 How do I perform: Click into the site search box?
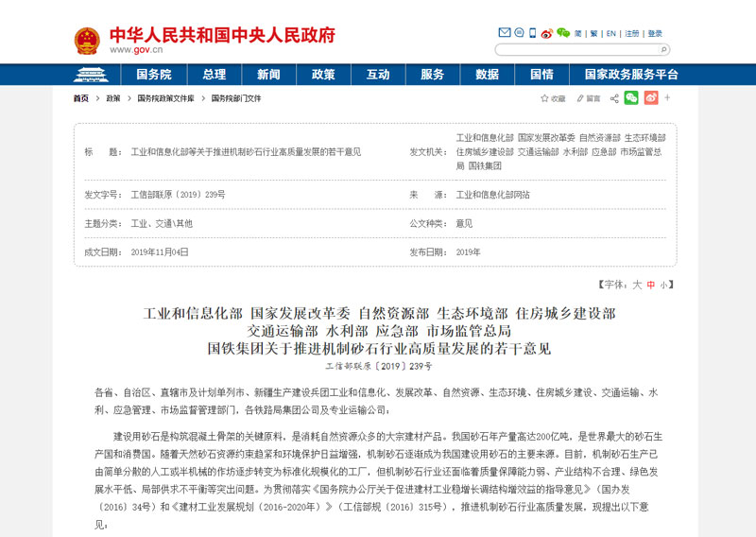click(x=575, y=49)
